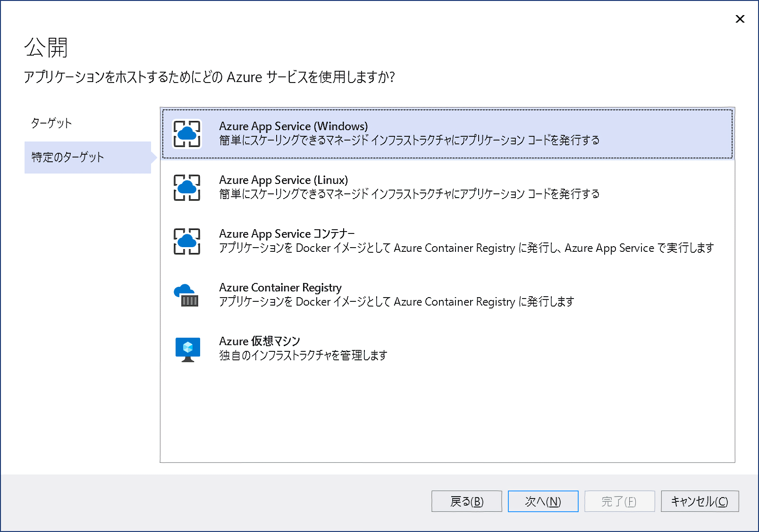Close the 公開 dialog window
Screen dimensions: 759x532
(x=740, y=19)
